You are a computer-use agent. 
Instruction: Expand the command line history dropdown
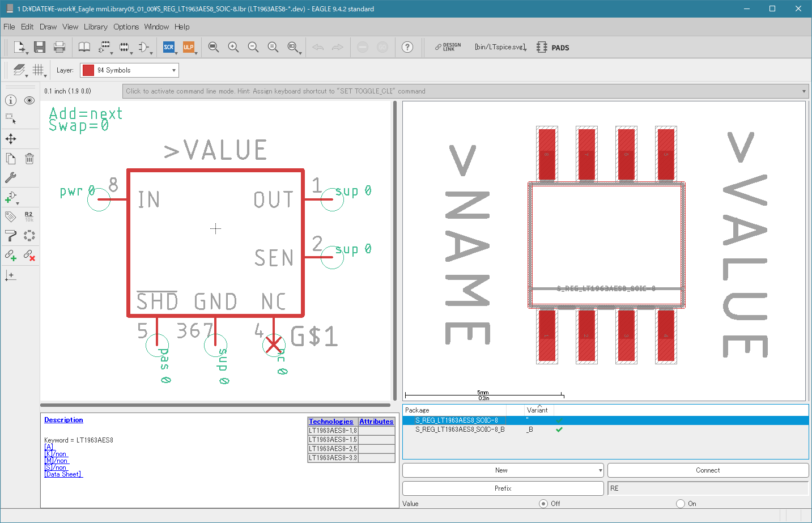804,91
